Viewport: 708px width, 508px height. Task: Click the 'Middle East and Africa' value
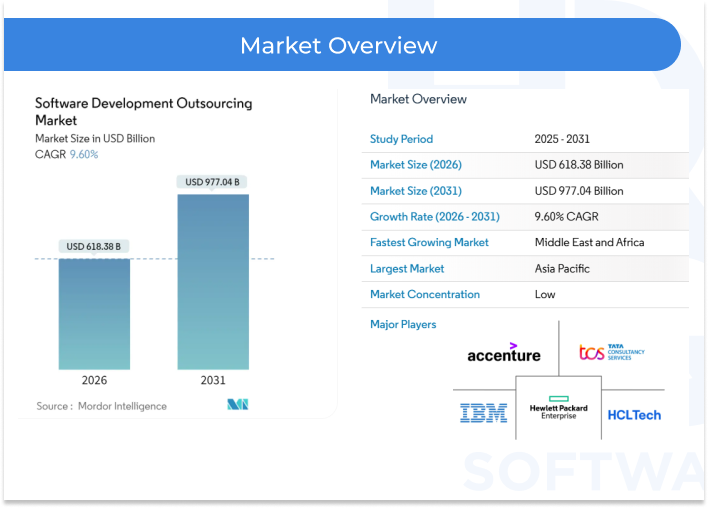(589, 242)
